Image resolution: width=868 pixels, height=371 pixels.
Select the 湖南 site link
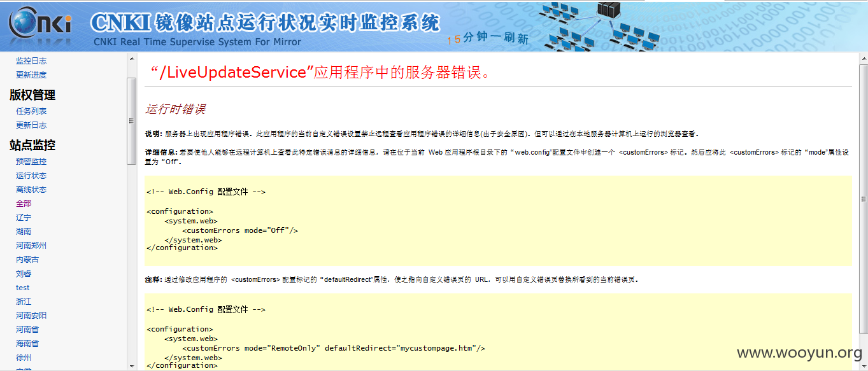(24, 232)
